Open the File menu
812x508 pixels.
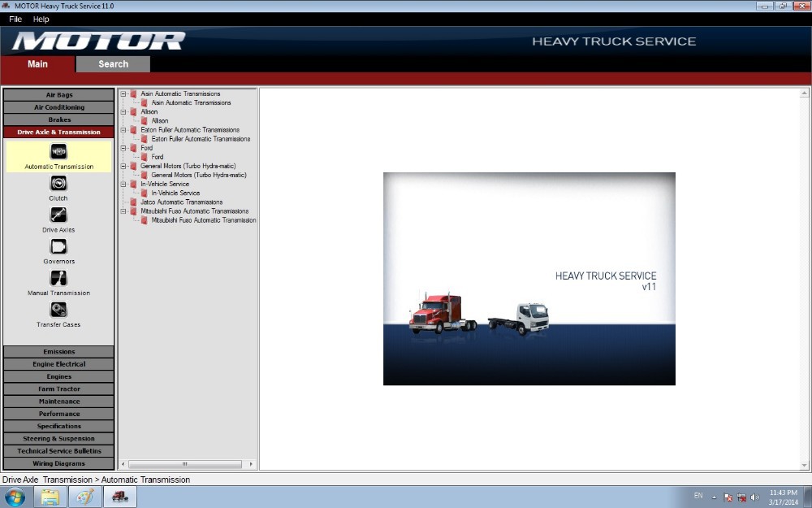[x=15, y=20]
